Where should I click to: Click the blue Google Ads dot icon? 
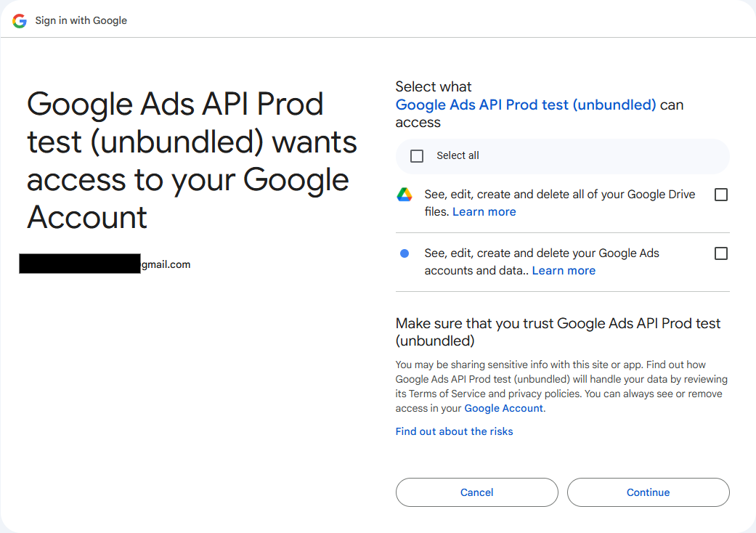[405, 253]
